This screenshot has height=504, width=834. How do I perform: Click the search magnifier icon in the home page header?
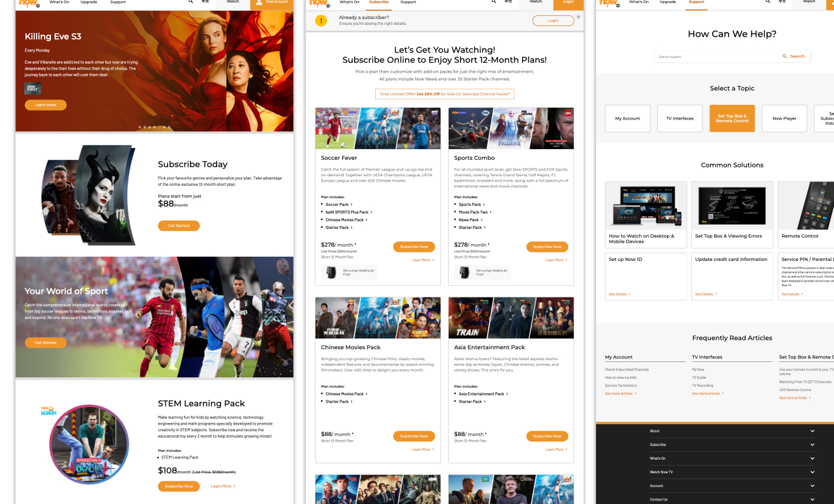pos(191,2)
